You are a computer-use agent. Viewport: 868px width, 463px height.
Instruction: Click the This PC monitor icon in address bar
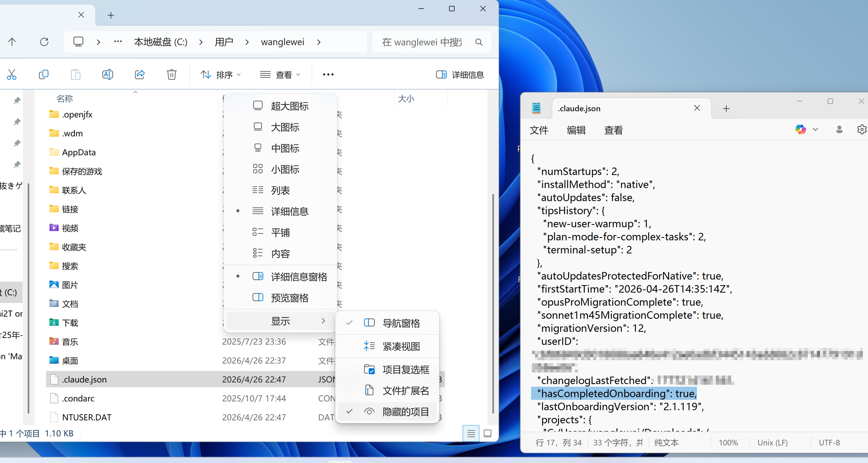78,42
